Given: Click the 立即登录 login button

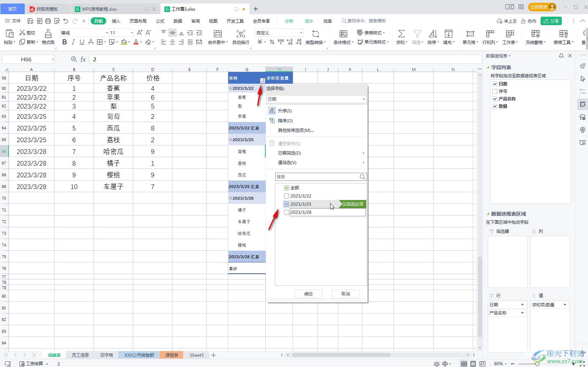Looking at the screenshot, I should tap(542, 7).
